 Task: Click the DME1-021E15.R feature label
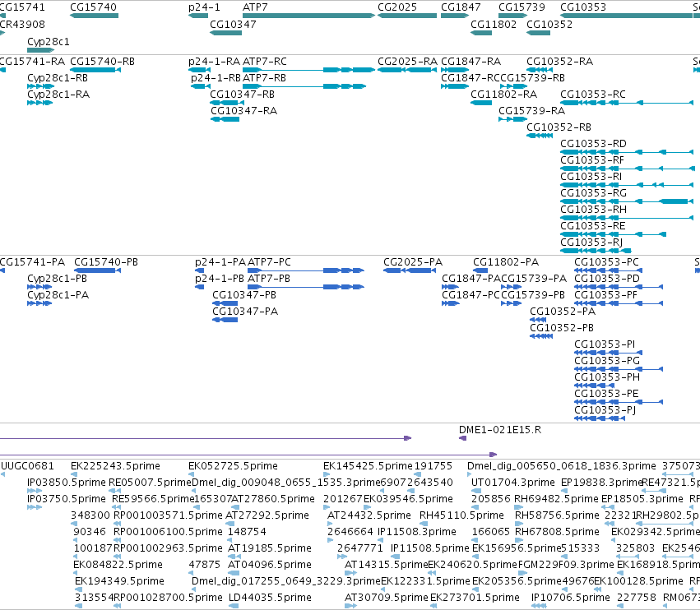500,430
